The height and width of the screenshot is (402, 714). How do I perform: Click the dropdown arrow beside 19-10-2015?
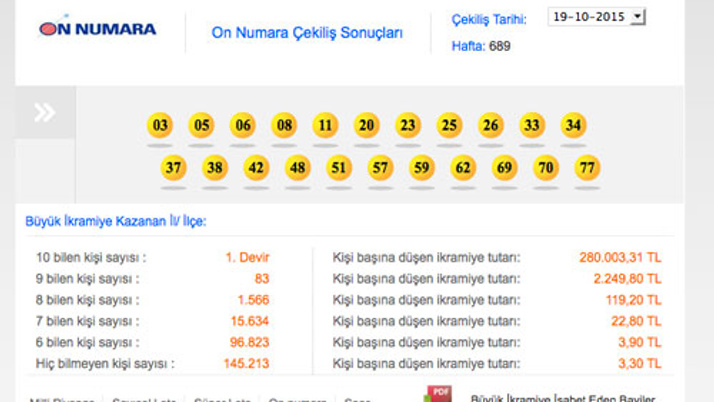(638, 17)
